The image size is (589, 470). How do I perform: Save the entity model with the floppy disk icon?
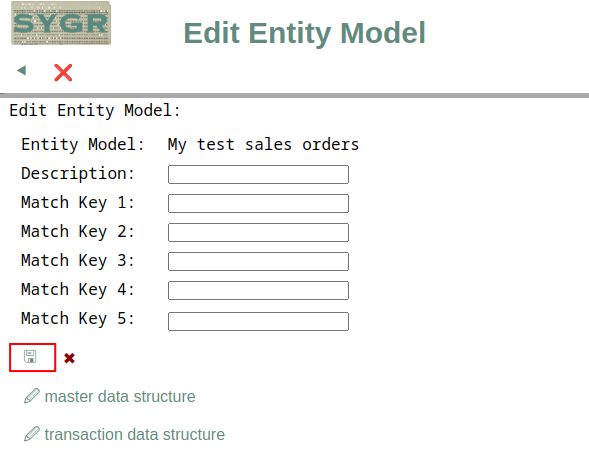tap(30, 357)
